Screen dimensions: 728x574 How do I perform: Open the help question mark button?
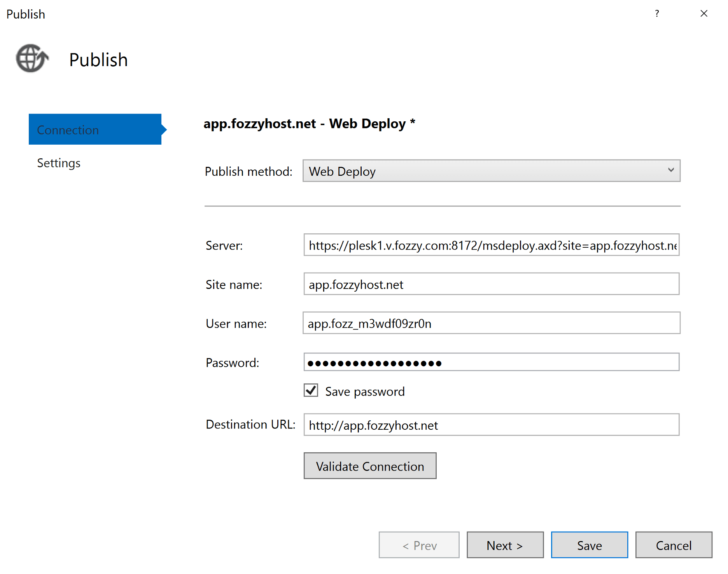tap(657, 14)
